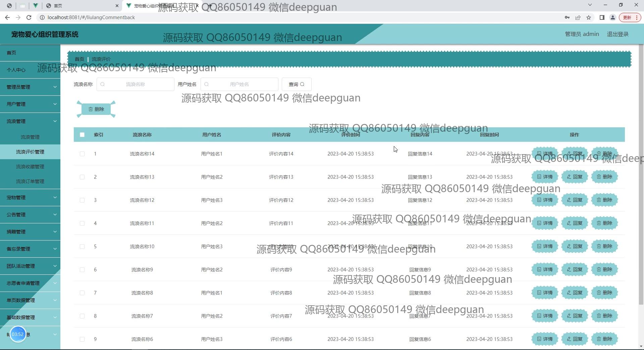Open the share page icon in the address bar
644x350 pixels.
578,17
